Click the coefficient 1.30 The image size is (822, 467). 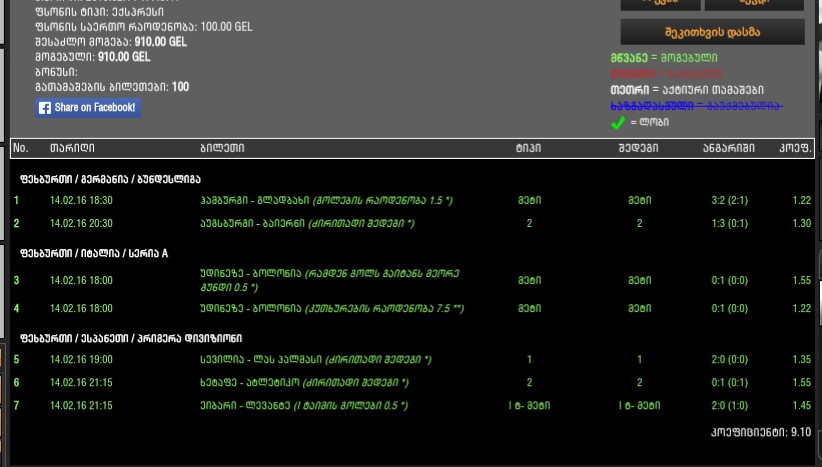click(x=802, y=223)
